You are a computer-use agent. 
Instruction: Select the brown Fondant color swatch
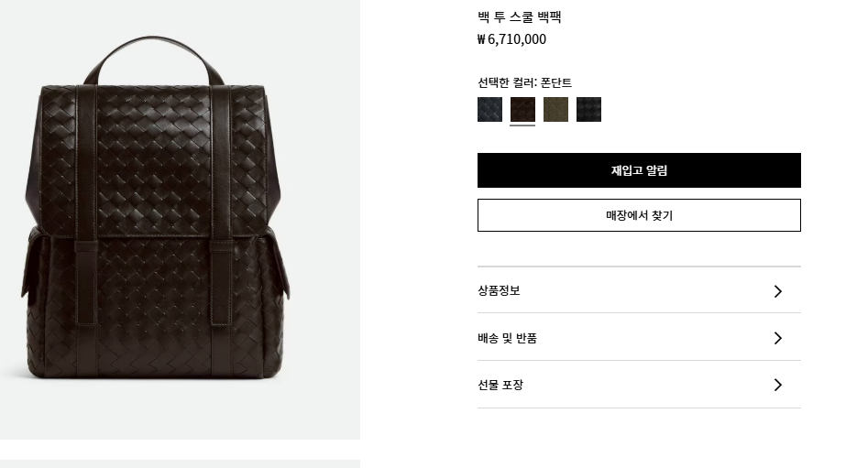tap(522, 110)
